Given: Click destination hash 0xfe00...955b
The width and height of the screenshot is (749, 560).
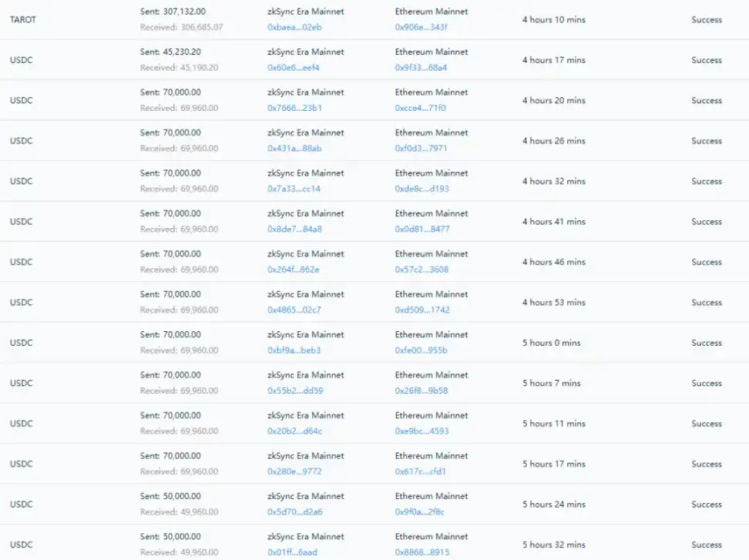Looking at the screenshot, I should [421, 350].
